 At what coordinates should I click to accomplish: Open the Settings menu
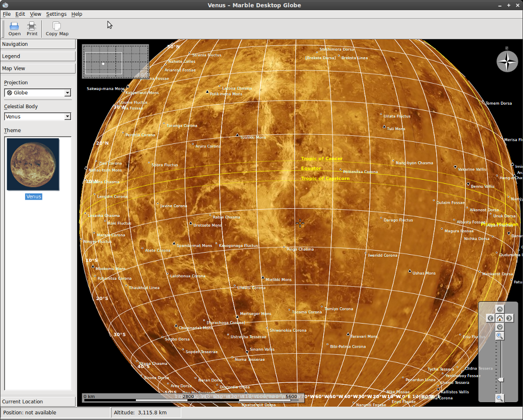pyautogui.click(x=56, y=14)
